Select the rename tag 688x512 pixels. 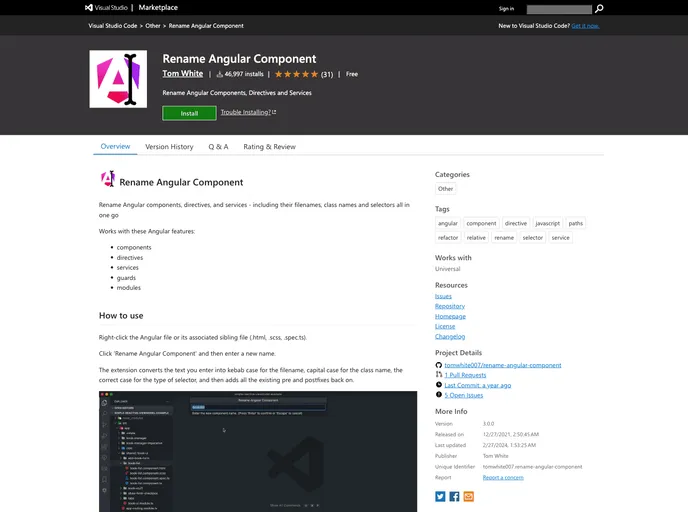pos(504,237)
